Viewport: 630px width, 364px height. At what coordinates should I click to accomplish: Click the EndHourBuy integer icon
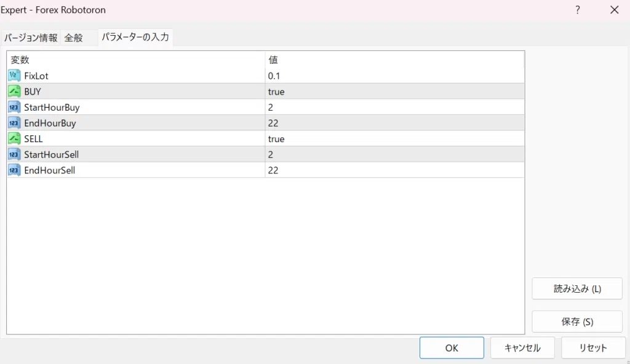(x=14, y=122)
